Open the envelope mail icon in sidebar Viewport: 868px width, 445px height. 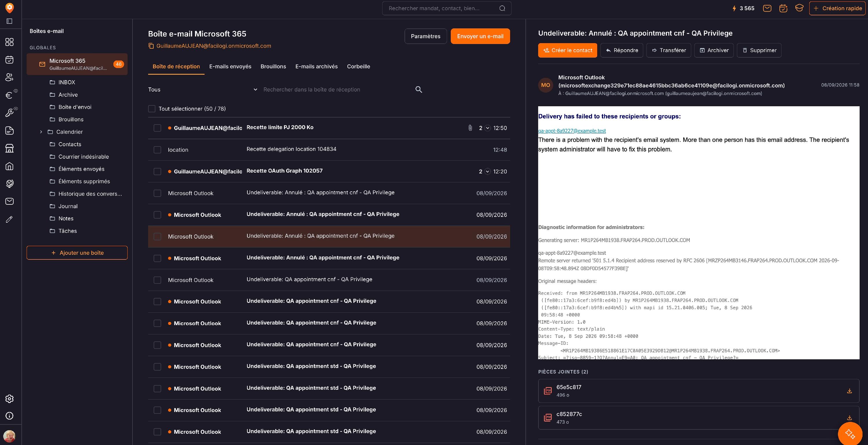[x=10, y=201]
